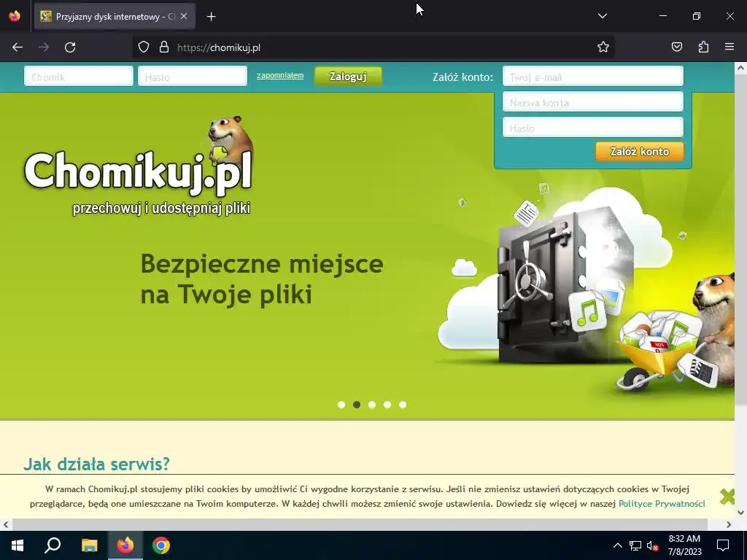Select the Przyjazny dysk internetowy tab

click(115, 16)
